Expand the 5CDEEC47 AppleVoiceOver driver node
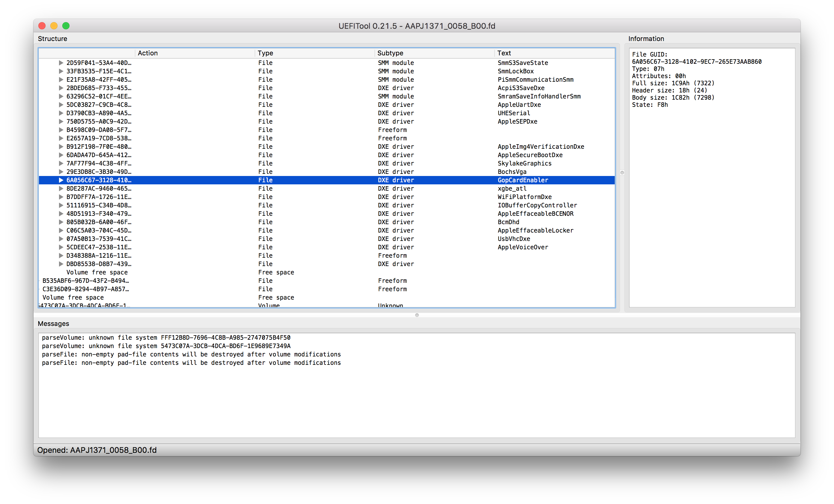834x504 pixels. [61, 247]
